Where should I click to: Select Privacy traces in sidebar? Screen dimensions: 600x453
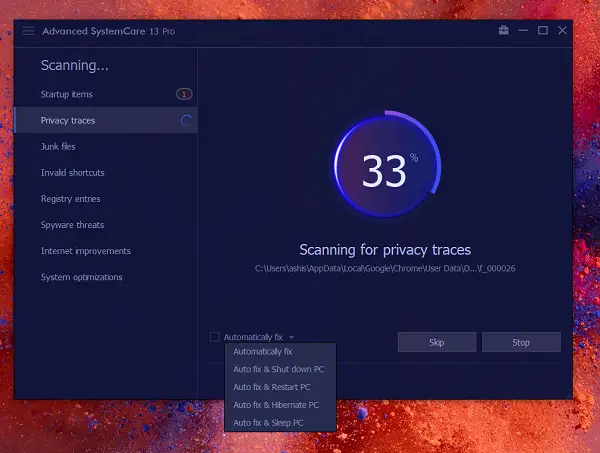pos(106,121)
